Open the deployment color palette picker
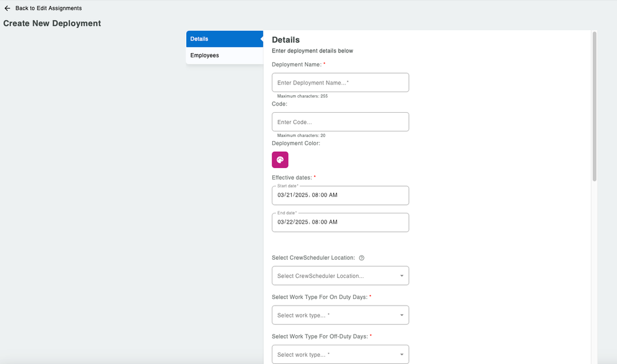The height and width of the screenshot is (364, 617). [x=280, y=160]
